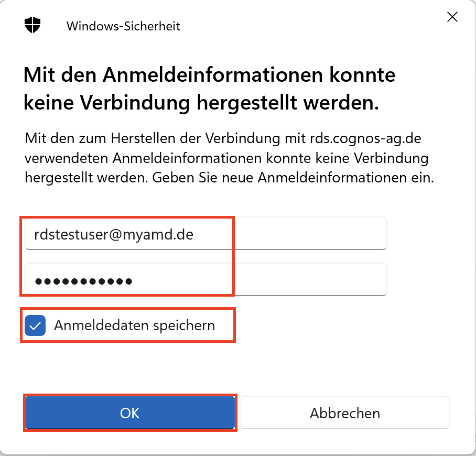This screenshot has height=456, width=476.
Task: Click the word "rdstestuser" in the username field
Action: click(x=70, y=235)
